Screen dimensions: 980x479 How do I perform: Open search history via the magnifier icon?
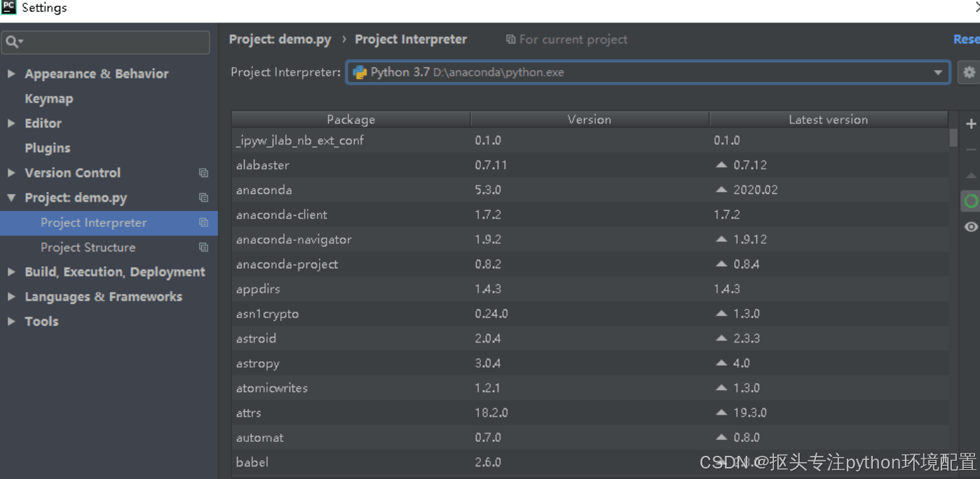point(14,43)
